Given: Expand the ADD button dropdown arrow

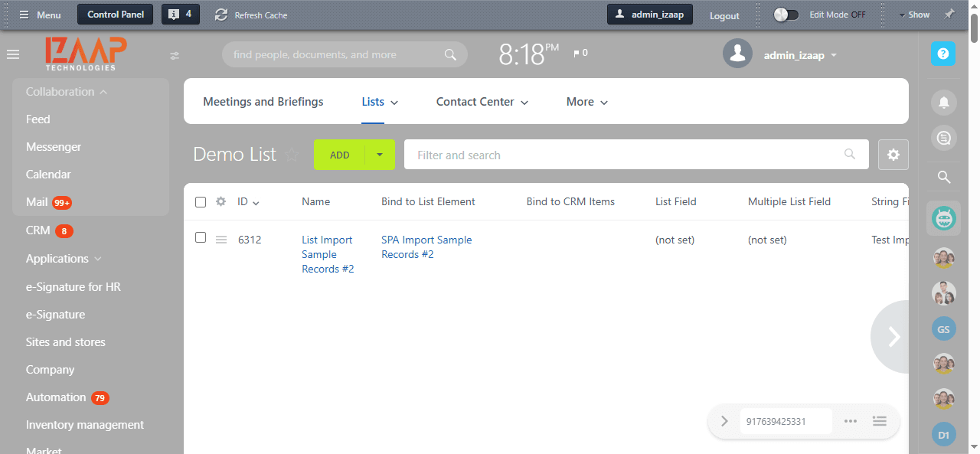Looking at the screenshot, I should (x=380, y=155).
